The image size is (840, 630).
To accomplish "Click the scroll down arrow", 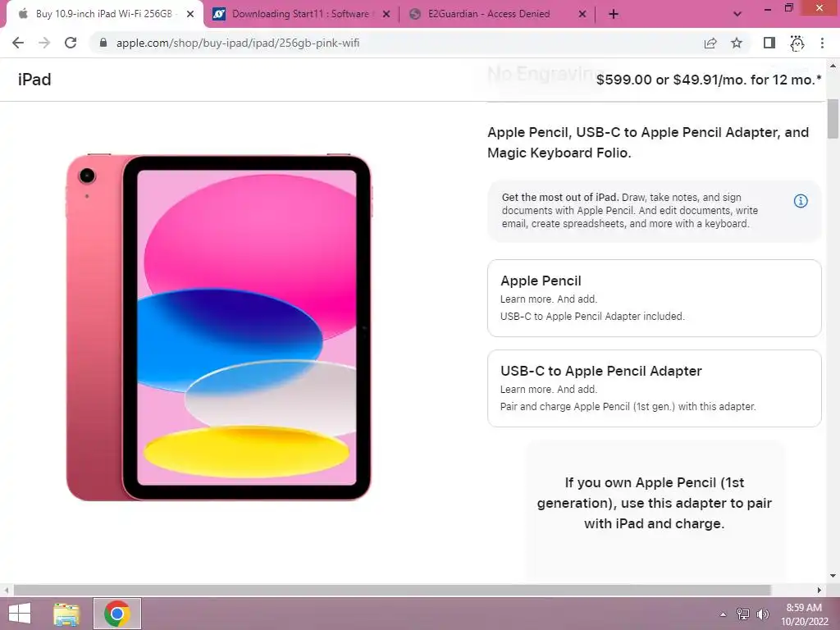I will 833,576.
